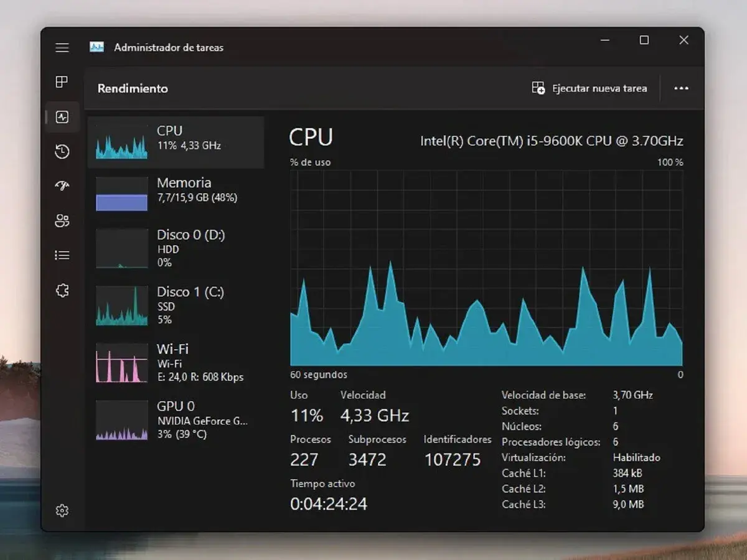
Task: Open the Processes page icon
Action: pyautogui.click(x=62, y=82)
